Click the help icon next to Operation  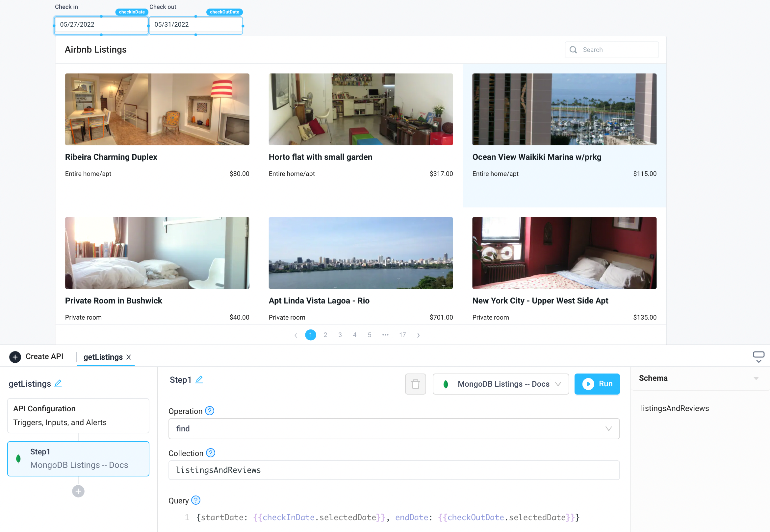[x=210, y=411]
